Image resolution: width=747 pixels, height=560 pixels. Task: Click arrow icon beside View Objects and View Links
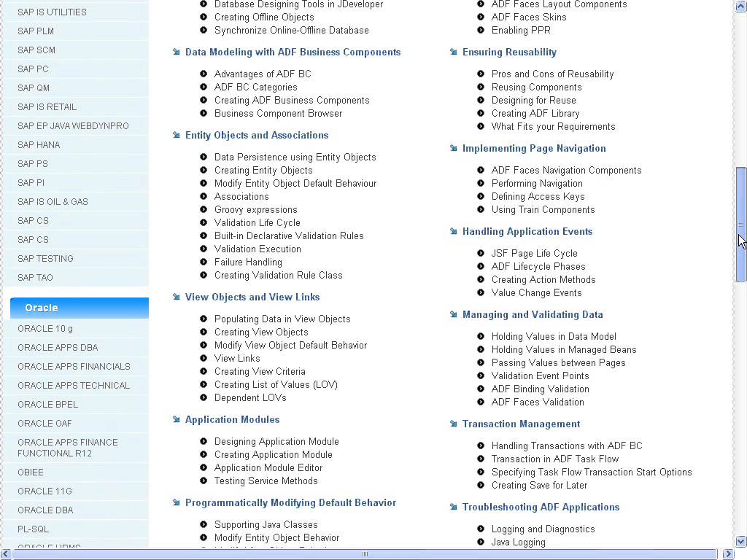177,297
